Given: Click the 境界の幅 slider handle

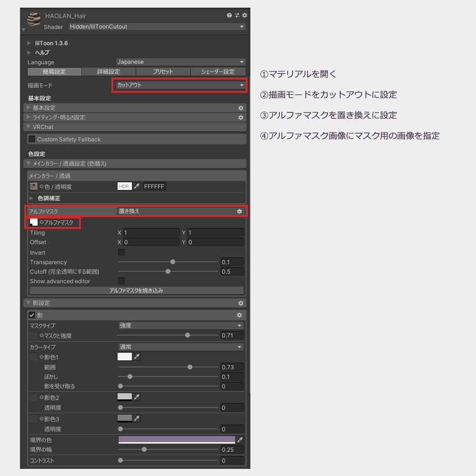Looking at the screenshot, I should point(144,449).
